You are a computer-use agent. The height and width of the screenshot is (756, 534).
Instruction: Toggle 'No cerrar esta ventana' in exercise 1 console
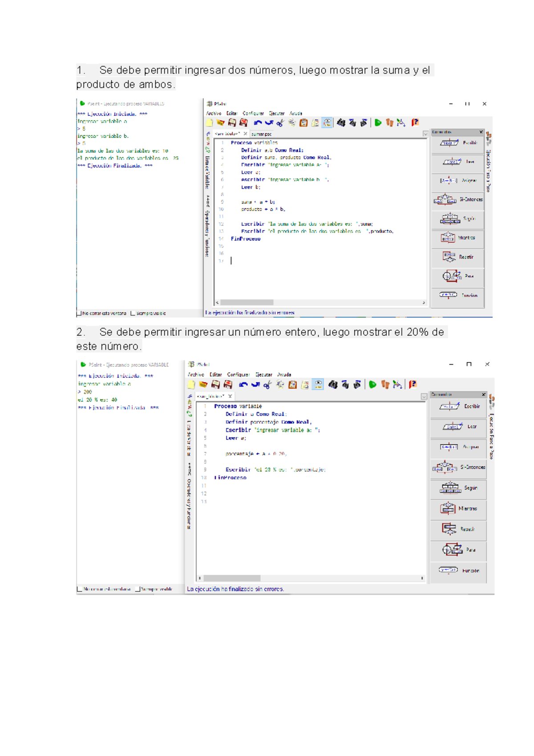coord(79,313)
